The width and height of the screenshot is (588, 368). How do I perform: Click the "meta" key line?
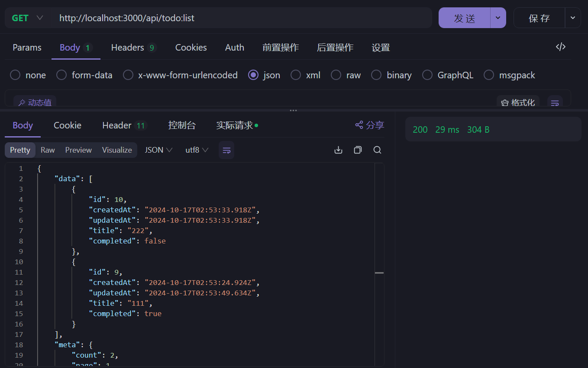pyautogui.click(x=73, y=345)
